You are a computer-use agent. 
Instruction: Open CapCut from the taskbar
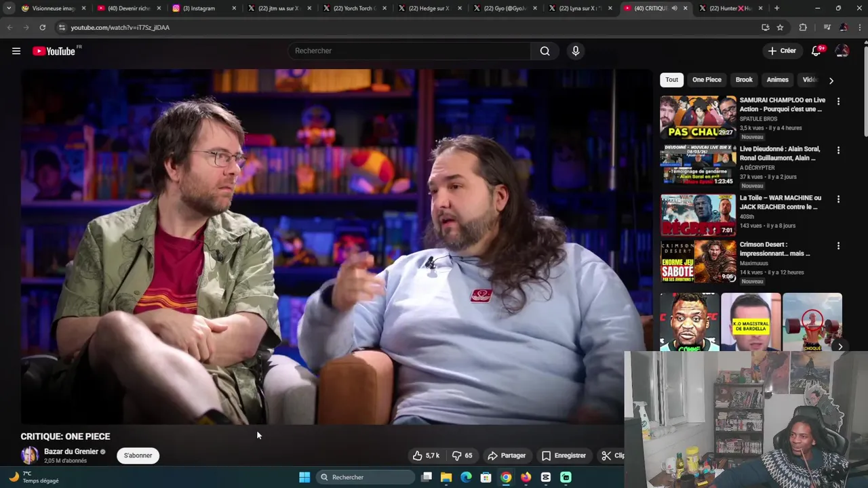[546, 477]
